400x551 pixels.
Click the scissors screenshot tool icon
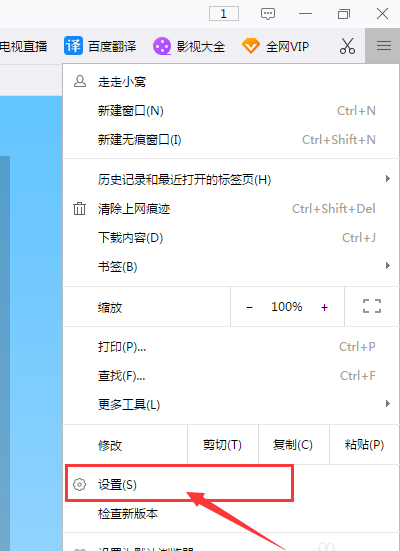(x=347, y=46)
